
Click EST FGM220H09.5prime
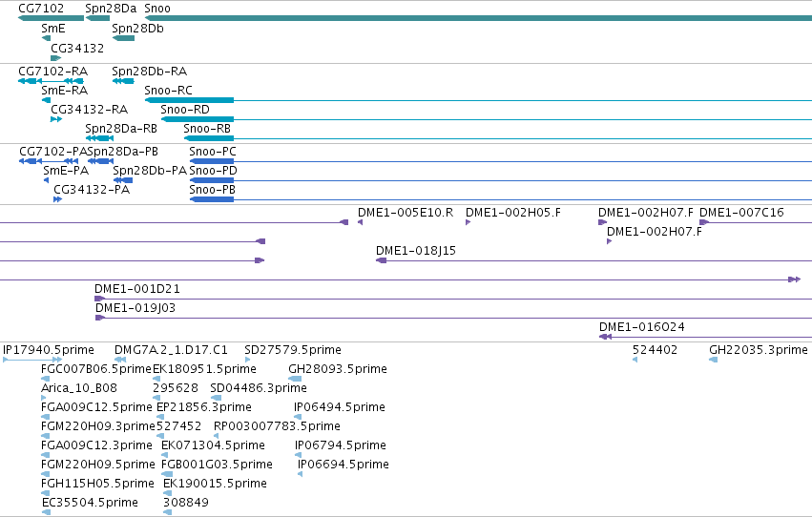point(46,475)
